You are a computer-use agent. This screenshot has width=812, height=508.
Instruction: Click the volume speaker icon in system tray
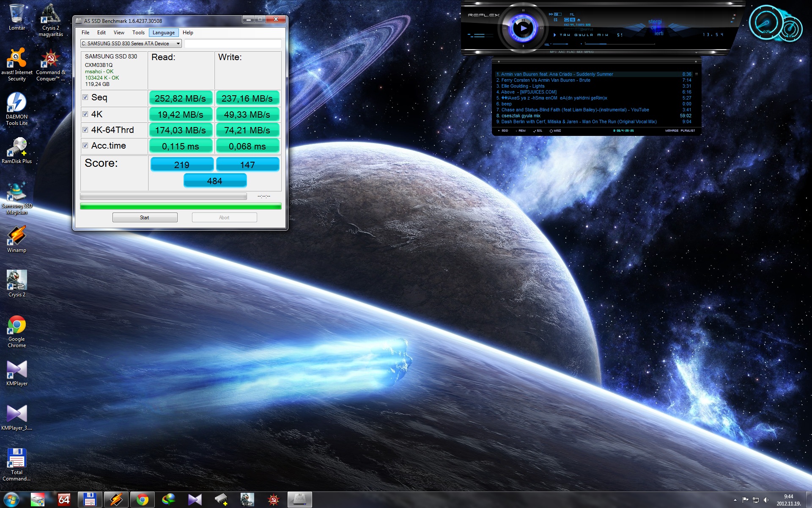(766, 500)
